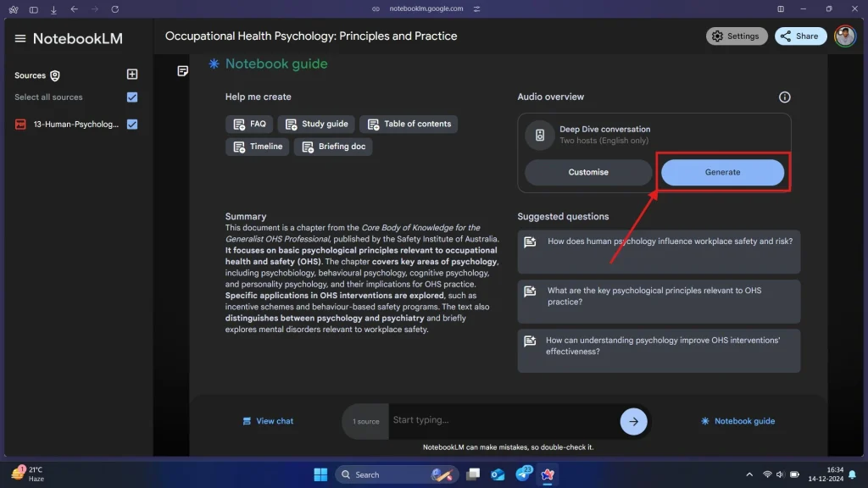Reload the browser page
This screenshot has height=488, width=868.
pos(115,8)
